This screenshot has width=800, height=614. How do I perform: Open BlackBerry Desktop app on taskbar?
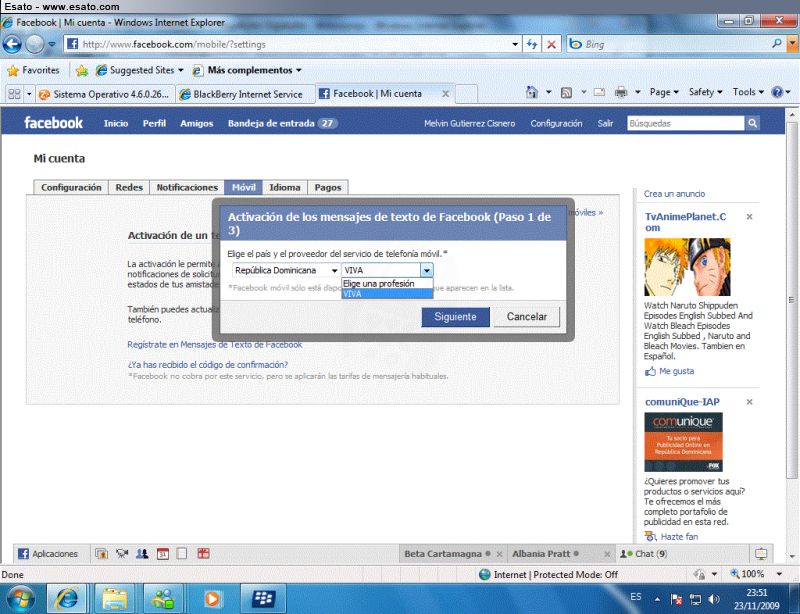tap(263, 599)
